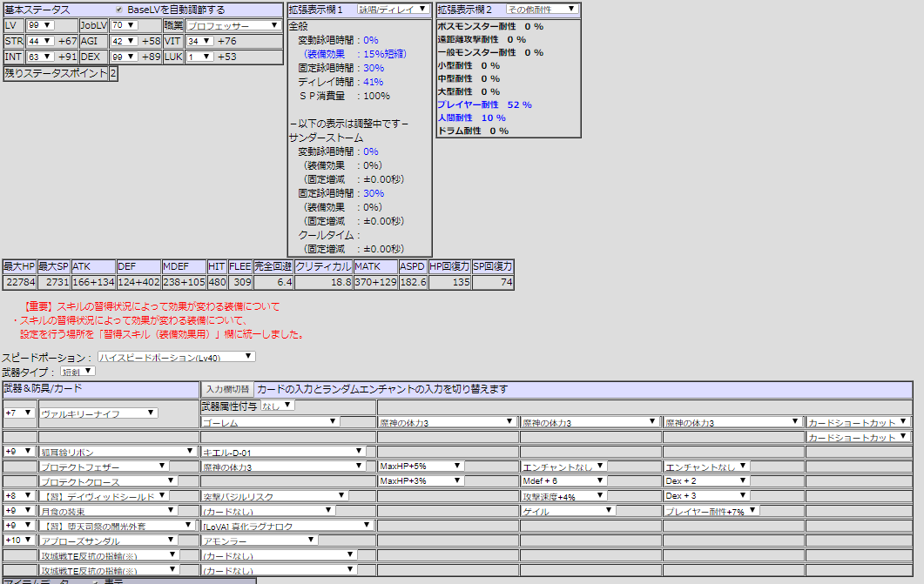This screenshot has height=584, width=924.
Task: Open the ヴァルキリーナイフ weapon dropdown
Action: coord(98,413)
